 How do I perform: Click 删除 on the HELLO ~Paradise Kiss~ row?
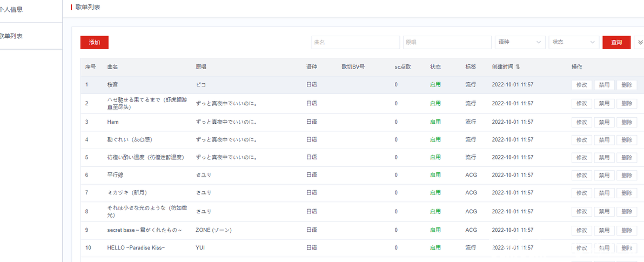click(627, 248)
